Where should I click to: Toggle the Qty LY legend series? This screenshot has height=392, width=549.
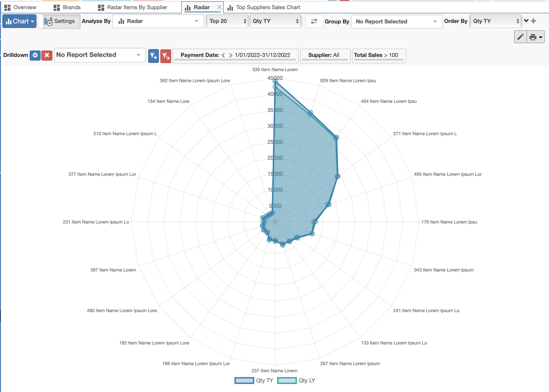(x=296, y=381)
